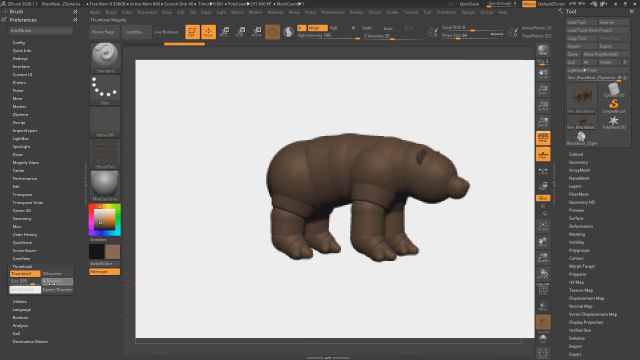640x360 pixels.
Task: Toggle the Persp perspective button
Action: (543, 138)
